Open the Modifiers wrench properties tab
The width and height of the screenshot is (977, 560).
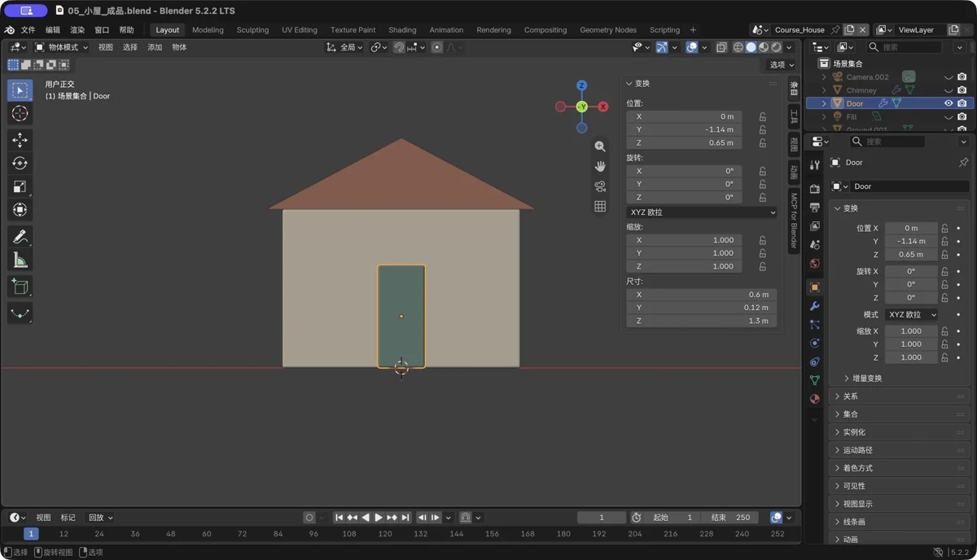pos(814,306)
